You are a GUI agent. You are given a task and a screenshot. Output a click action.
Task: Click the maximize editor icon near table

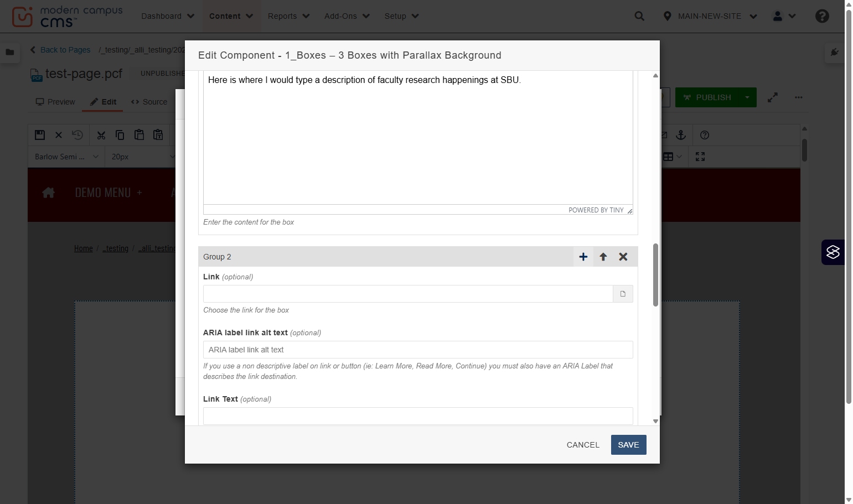700,157
